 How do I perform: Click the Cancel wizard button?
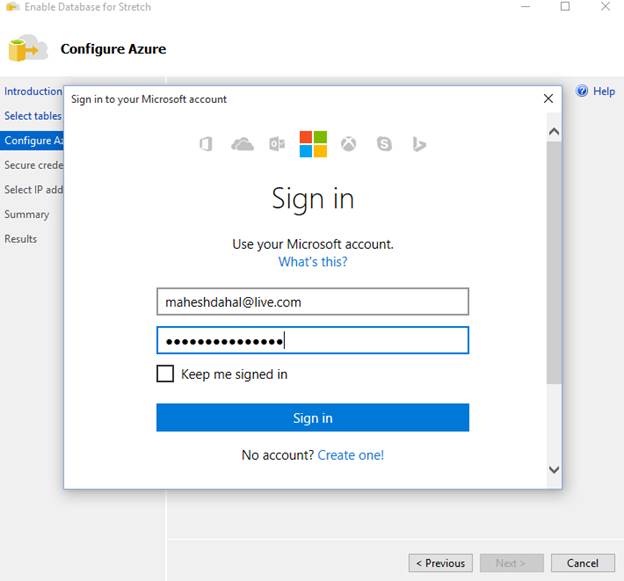(x=583, y=563)
